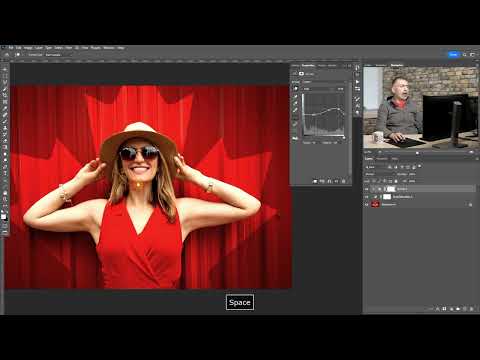
Task: Delete the Curves adjustment via Properties trash
Action: click(344, 181)
